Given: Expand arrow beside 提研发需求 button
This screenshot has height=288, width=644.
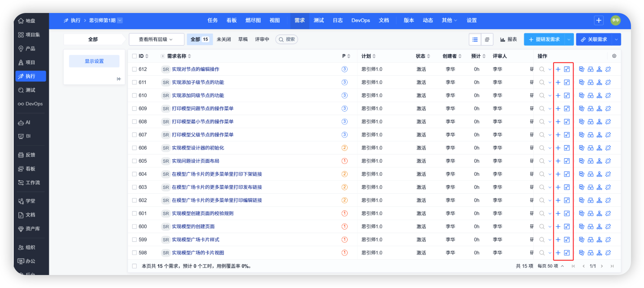Looking at the screenshot, I should [569, 39].
